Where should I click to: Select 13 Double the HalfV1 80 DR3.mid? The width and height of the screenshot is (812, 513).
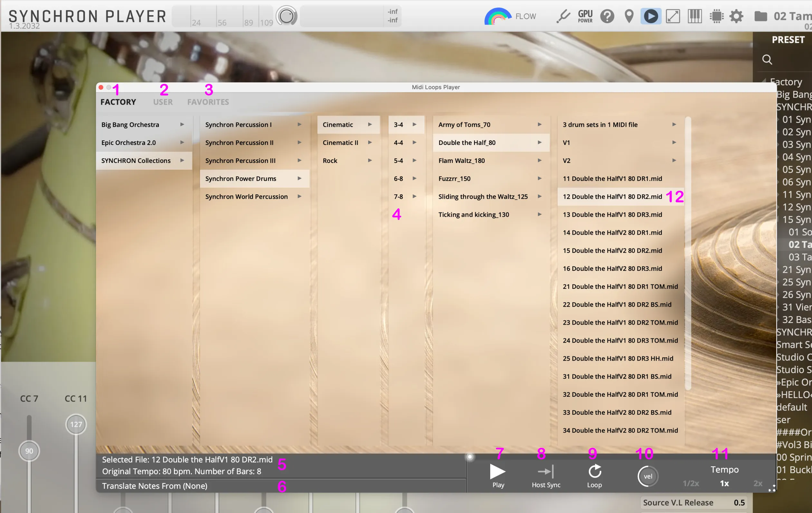click(x=612, y=214)
